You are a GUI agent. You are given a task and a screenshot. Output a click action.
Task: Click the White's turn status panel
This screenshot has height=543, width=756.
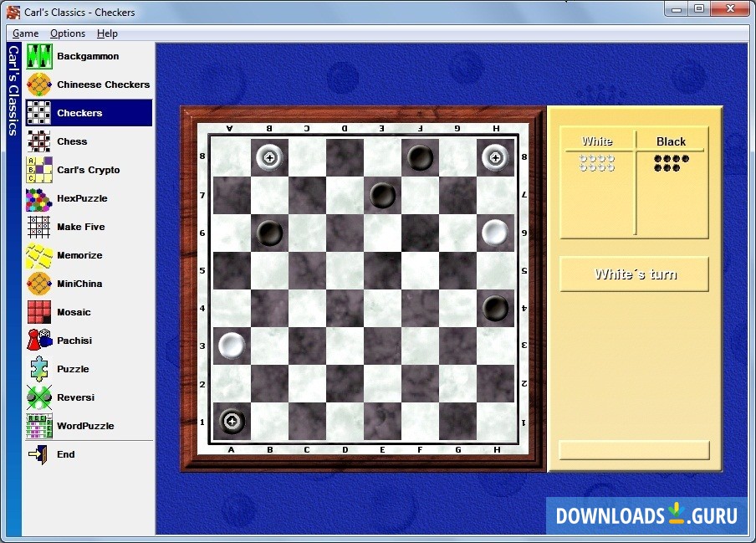coord(635,274)
